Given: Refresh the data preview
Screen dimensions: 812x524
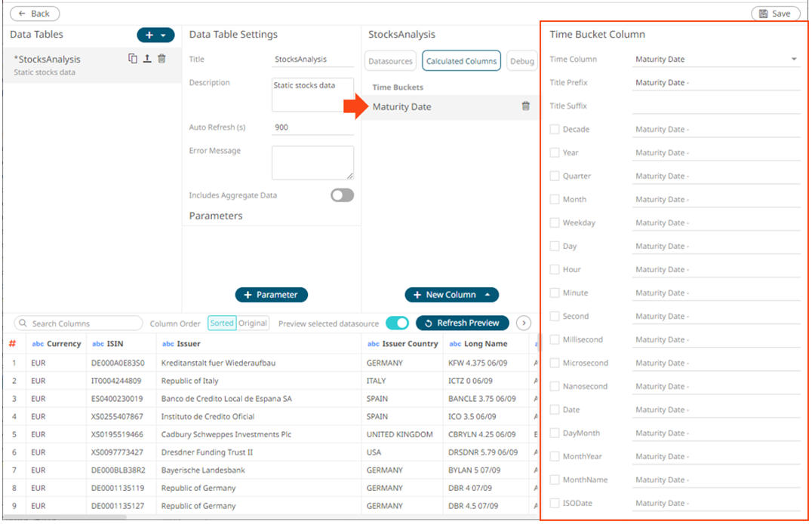Looking at the screenshot, I should coord(462,323).
